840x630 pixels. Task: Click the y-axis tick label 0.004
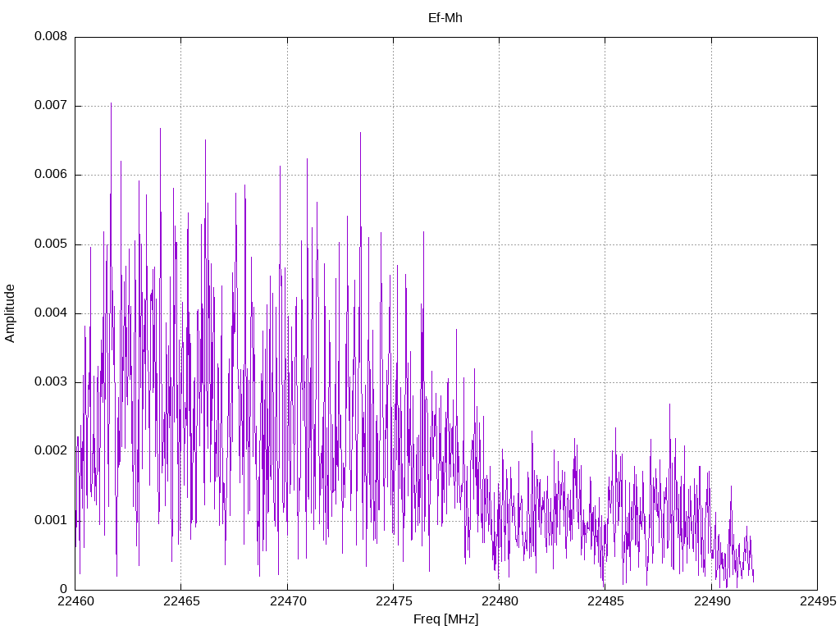(x=51, y=313)
